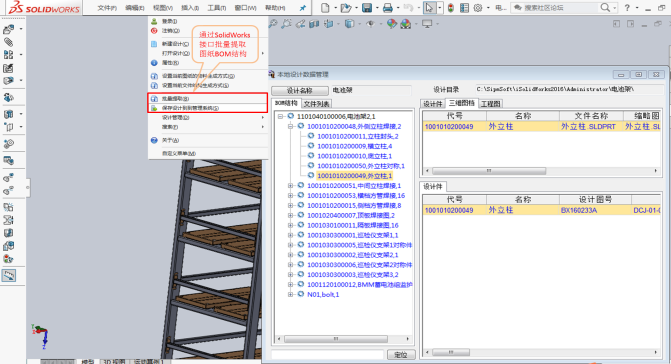Select tree row 1001030300003,巡检仪支架3,2
This screenshot has width=671, height=364.
click(x=353, y=275)
